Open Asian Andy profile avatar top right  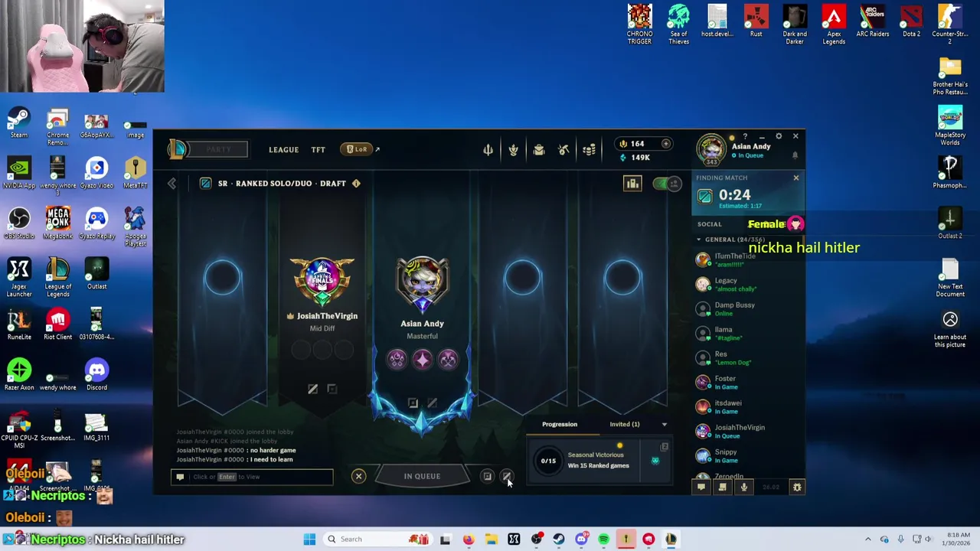point(711,148)
